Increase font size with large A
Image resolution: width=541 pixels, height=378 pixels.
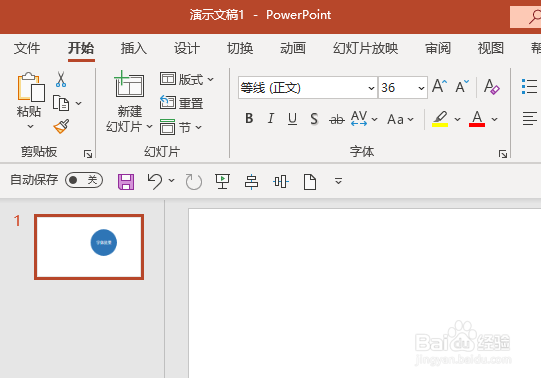pyautogui.click(x=439, y=86)
